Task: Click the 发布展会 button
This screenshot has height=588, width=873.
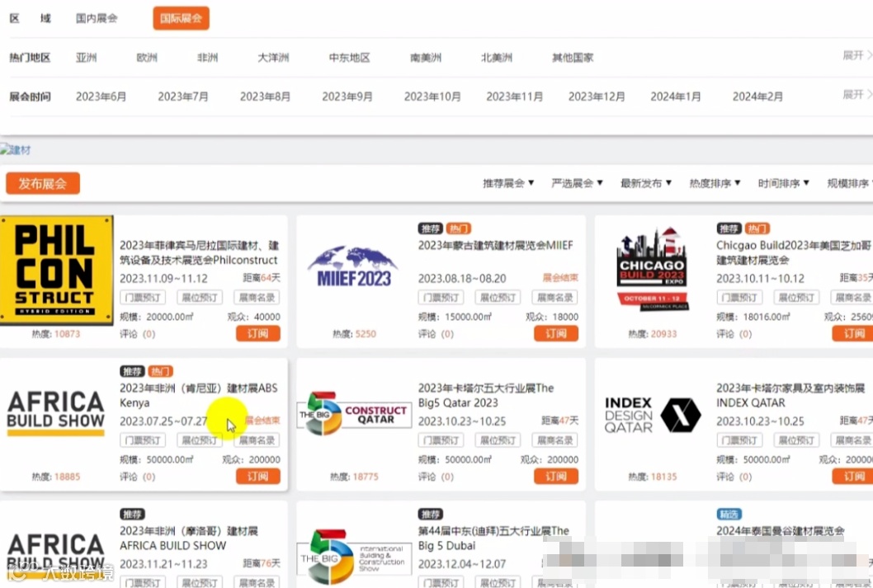Action: coord(43,184)
